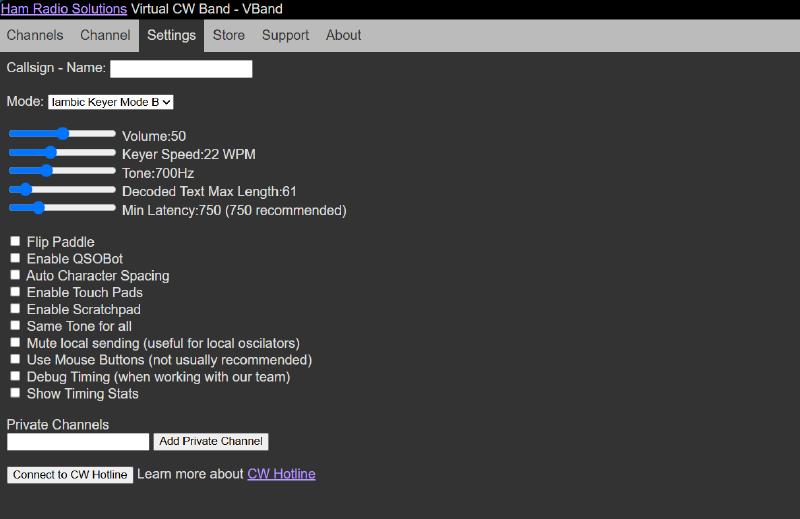Click the Tone:700Hz label
800x519 pixels.
[158, 174]
